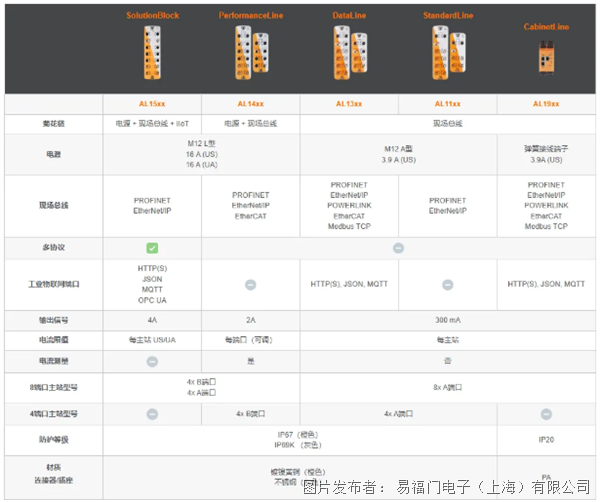Click the green checkmark in the multi-protocol row
This screenshot has height=502, width=600.
click(x=153, y=247)
